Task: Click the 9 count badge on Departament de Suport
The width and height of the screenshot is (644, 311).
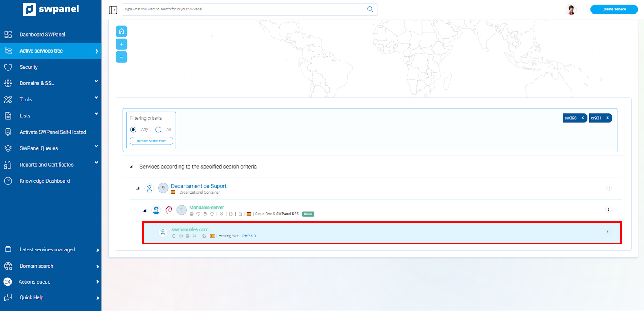Action: coord(163,188)
